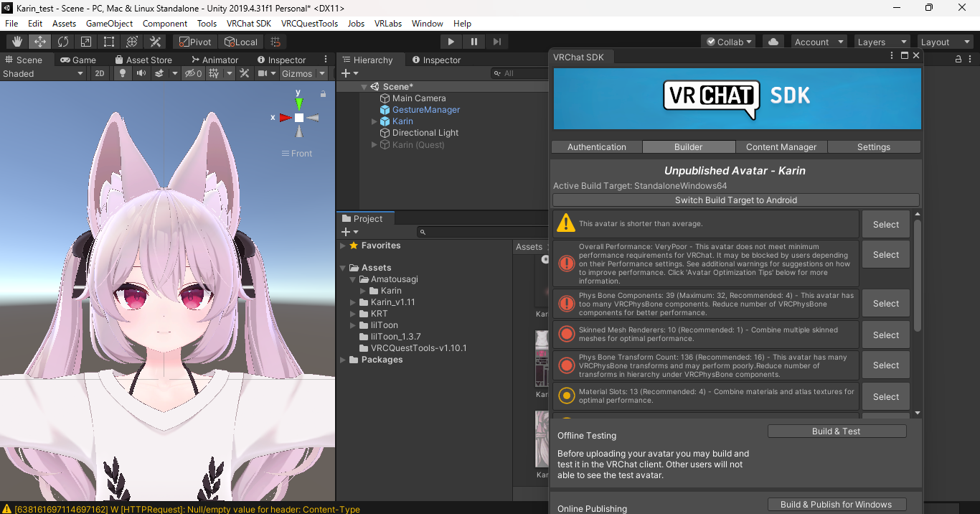The height and width of the screenshot is (514, 980).
Task: Toggle 2D scene view mode
Action: point(100,73)
